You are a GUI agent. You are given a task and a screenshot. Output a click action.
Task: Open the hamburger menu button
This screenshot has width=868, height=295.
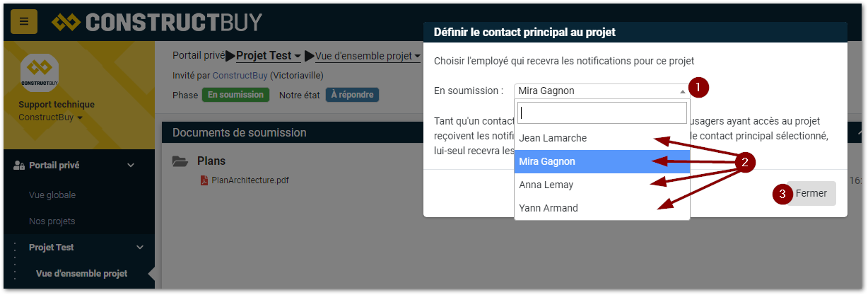(23, 21)
